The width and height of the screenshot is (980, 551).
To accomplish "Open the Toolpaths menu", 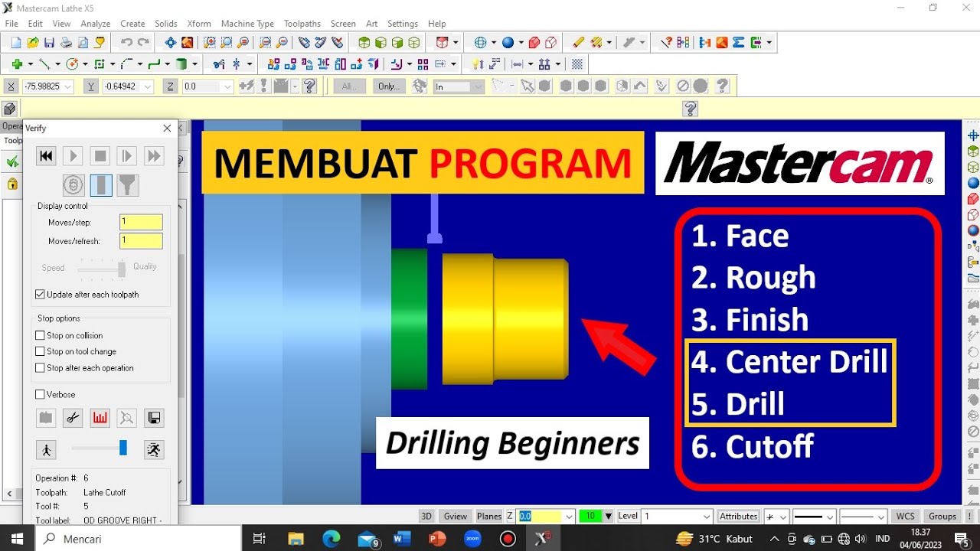I will (302, 24).
